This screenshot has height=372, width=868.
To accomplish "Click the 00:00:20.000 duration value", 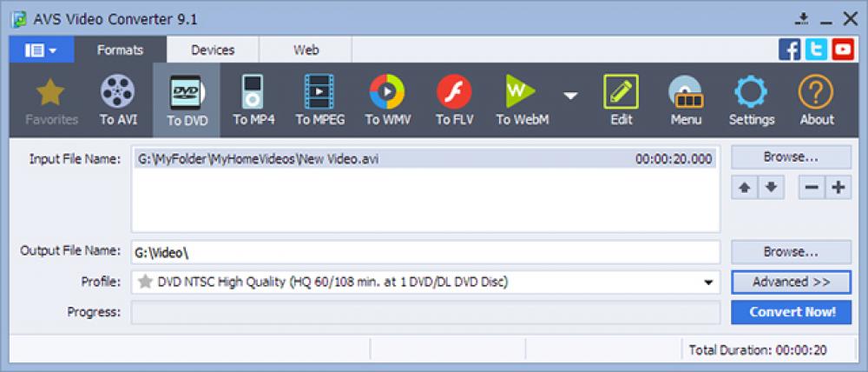I will pos(674,160).
